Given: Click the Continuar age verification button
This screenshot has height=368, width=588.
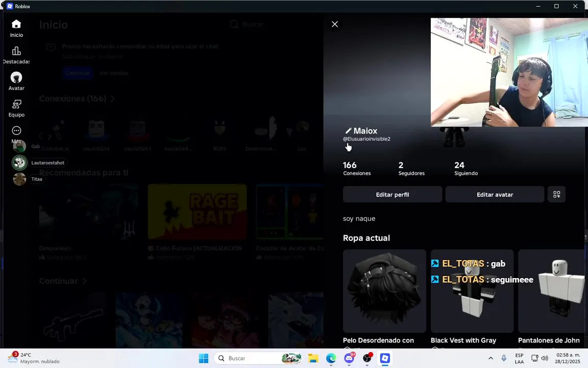Looking at the screenshot, I should pos(77,73).
